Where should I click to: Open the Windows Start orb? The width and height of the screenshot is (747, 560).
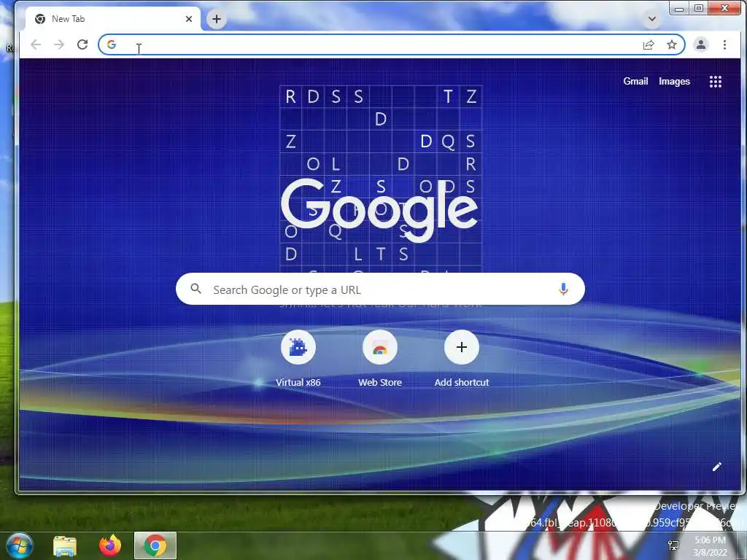(x=20, y=545)
